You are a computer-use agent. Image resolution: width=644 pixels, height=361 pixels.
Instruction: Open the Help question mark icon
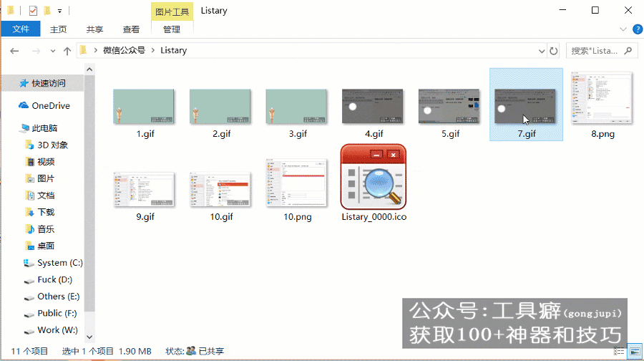point(638,29)
